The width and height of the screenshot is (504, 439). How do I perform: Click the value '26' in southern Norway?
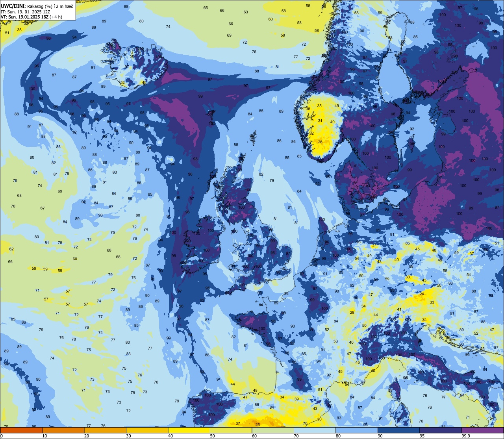click(320, 142)
